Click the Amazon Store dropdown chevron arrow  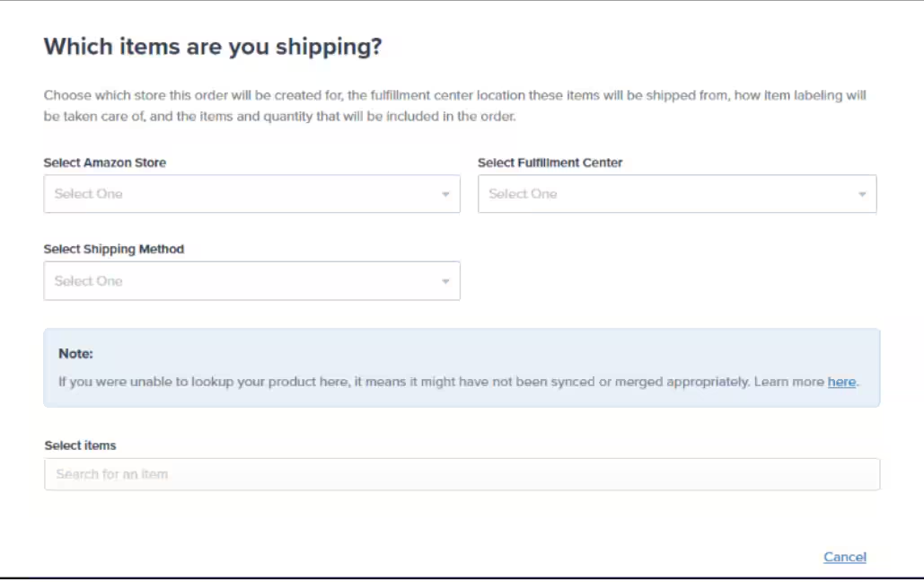click(446, 193)
